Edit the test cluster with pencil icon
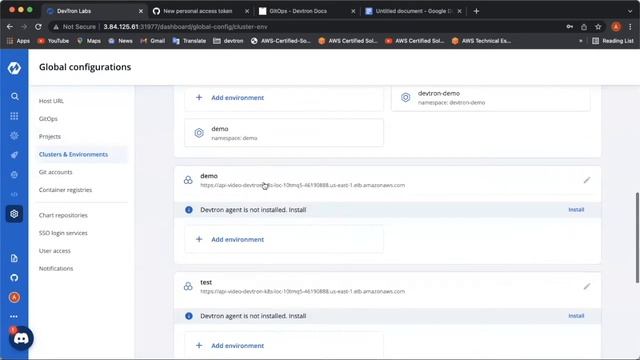The width and height of the screenshot is (640, 360). pyautogui.click(x=587, y=287)
